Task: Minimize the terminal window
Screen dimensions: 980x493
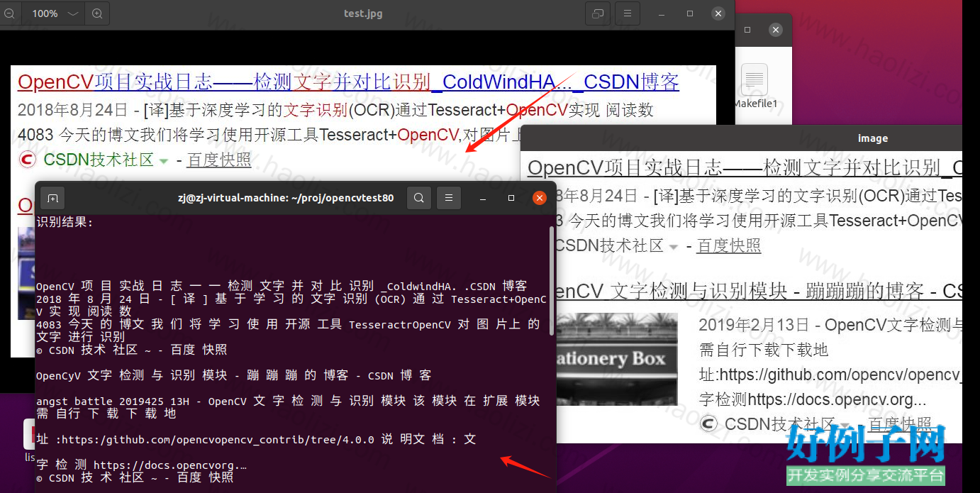Action: coord(483,198)
